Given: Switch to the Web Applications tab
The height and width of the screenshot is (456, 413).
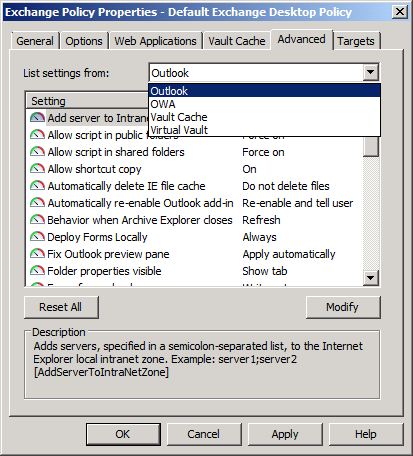Looking at the screenshot, I should [x=155, y=41].
